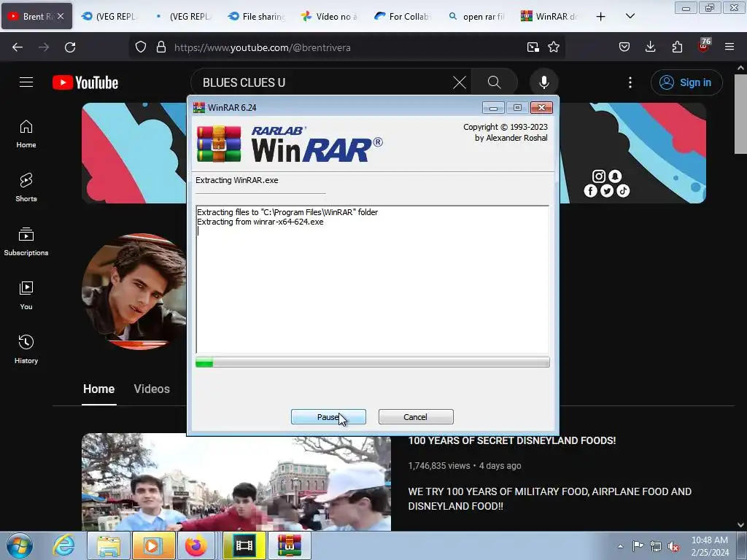Open channel's TikTok link icon
The height and width of the screenshot is (560, 747).
pyautogui.click(x=623, y=191)
